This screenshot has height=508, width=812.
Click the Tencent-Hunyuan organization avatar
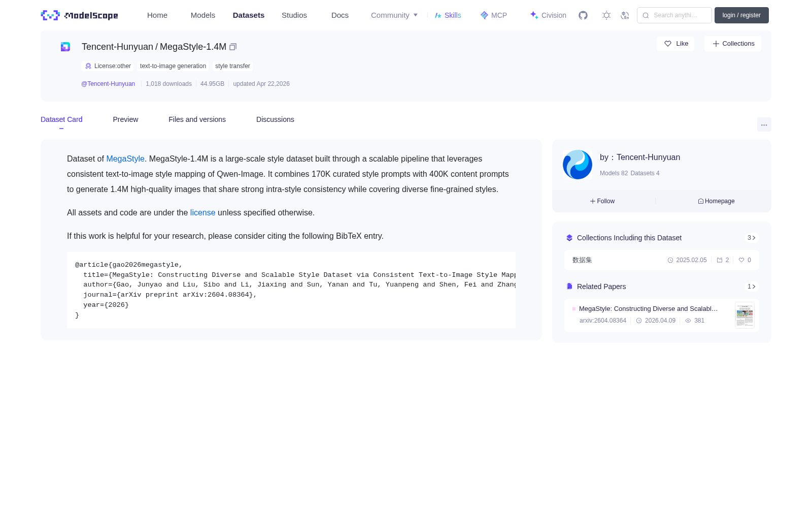578,165
